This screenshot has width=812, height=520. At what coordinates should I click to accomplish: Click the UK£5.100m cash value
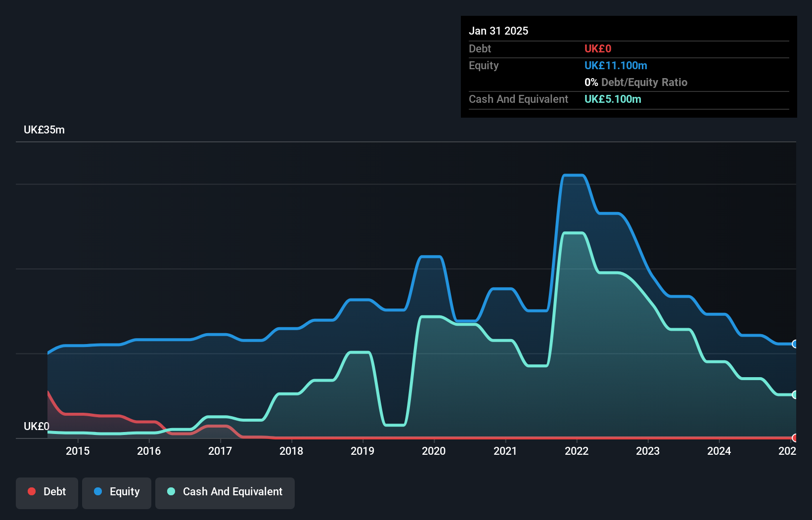click(613, 99)
